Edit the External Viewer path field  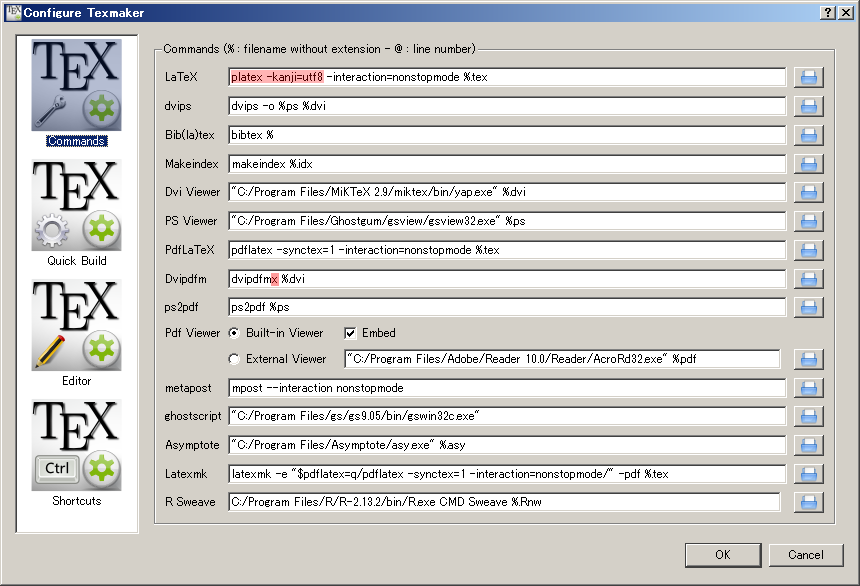pos(562,359)
